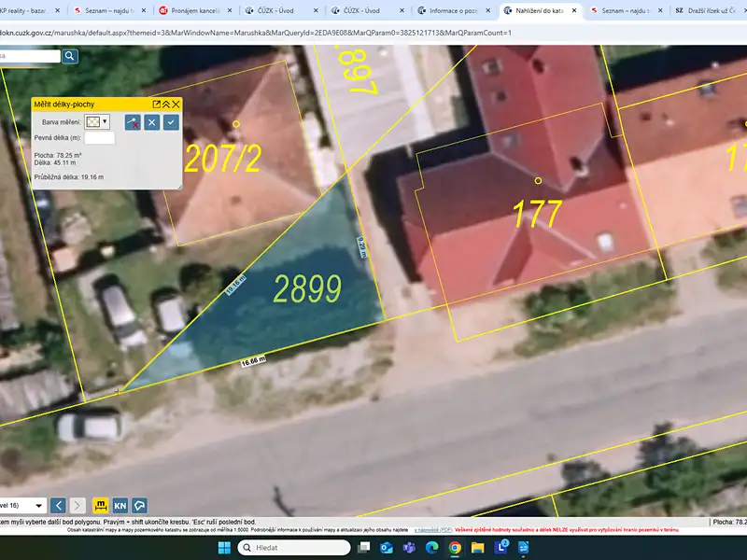Click the KN cadastre info button
747x560 pixels.
(120, 505)
